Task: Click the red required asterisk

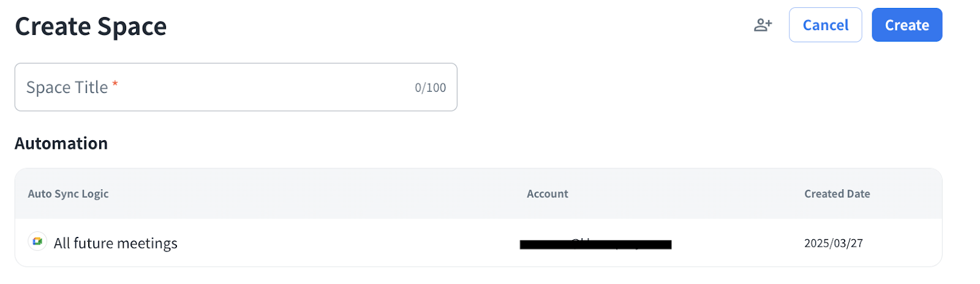Action: pyautogui.click(x=115, y=83)
